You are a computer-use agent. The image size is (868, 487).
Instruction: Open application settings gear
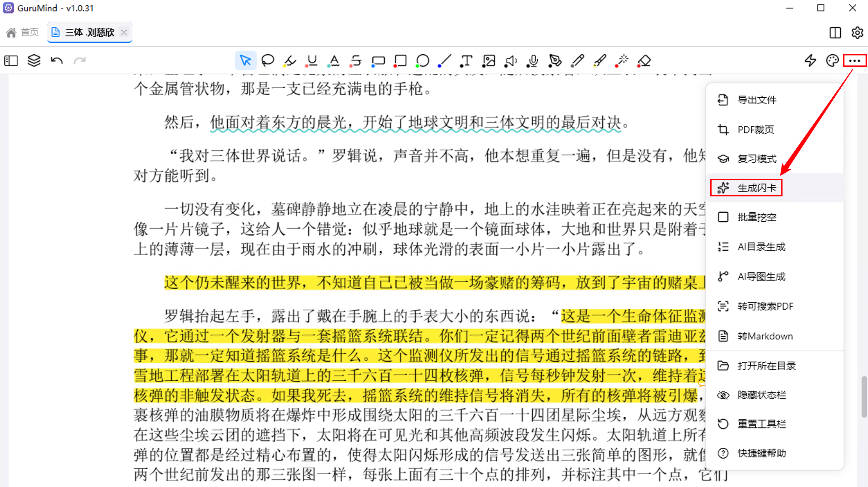tap(857, 33)
